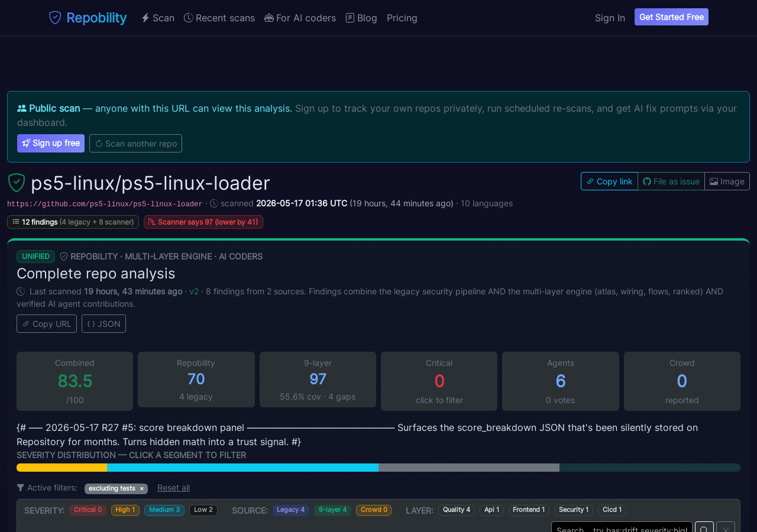Click the gray severity distribution segment
757x532 pixels.
point(469,468)
